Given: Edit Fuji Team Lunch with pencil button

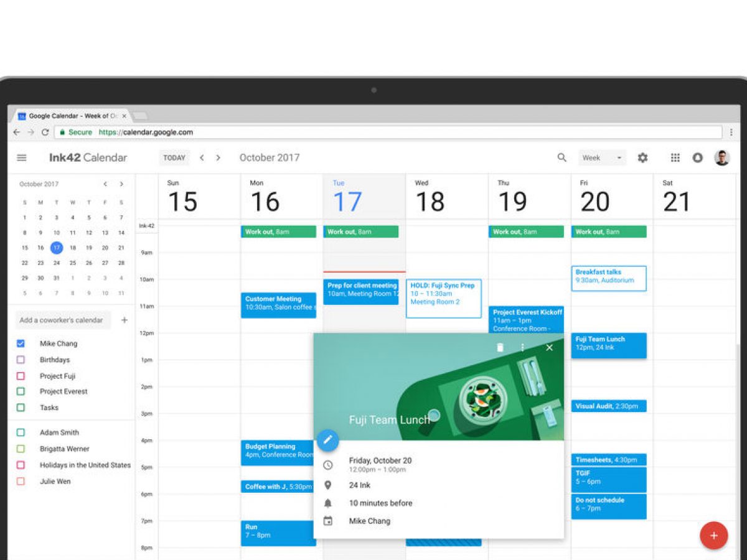Looking at the screenshot, I should [328, 441].
